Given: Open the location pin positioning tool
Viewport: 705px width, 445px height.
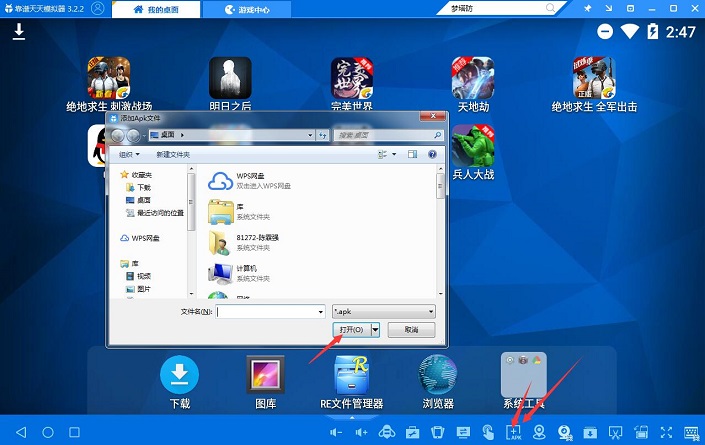Looking at the screenshot, I should [539, 432].
